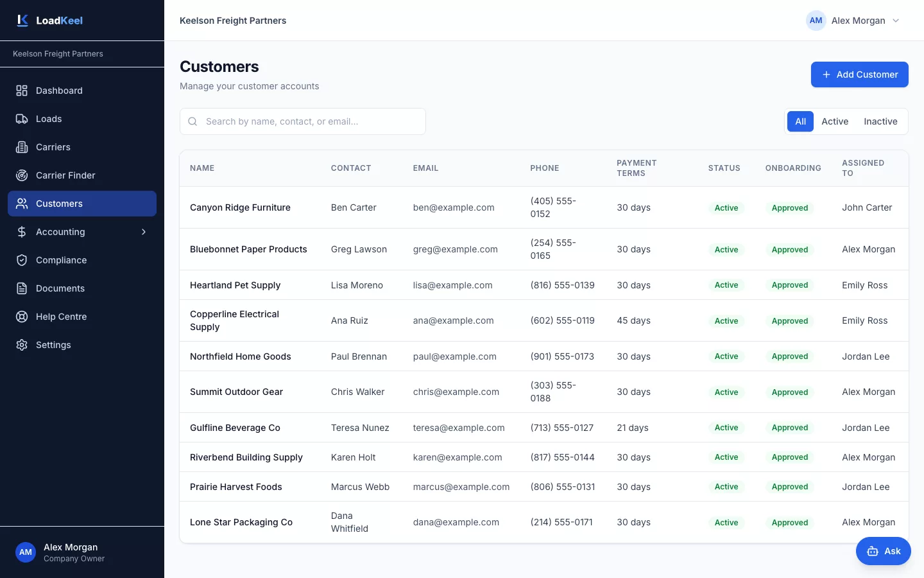Click the plus icon on Add Customer
The image size is (924, 578).
coord(826,74)
